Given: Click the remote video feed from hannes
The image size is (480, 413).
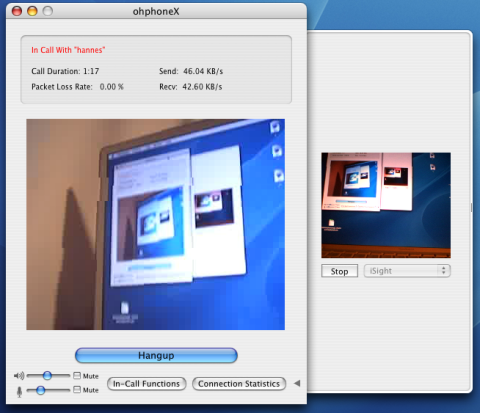Looking at the screenshot, I should (156, 224).
